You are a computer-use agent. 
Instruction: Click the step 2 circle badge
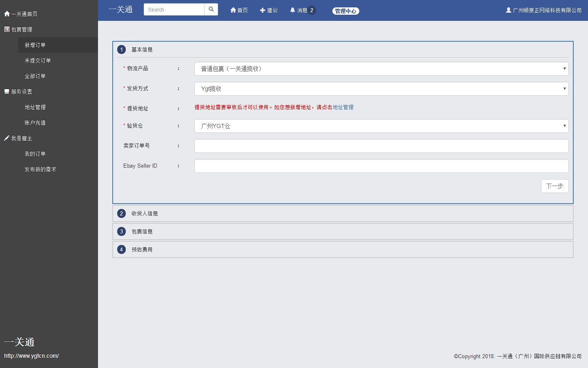click(x=121, y=213)
